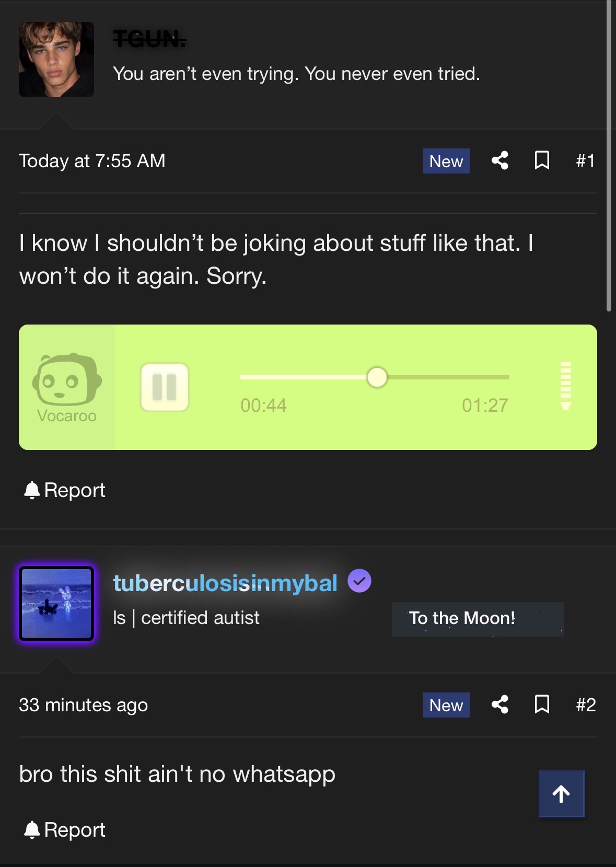Report the whatsapp reply post
Viewport: 616px width, 867px height.
65,830
